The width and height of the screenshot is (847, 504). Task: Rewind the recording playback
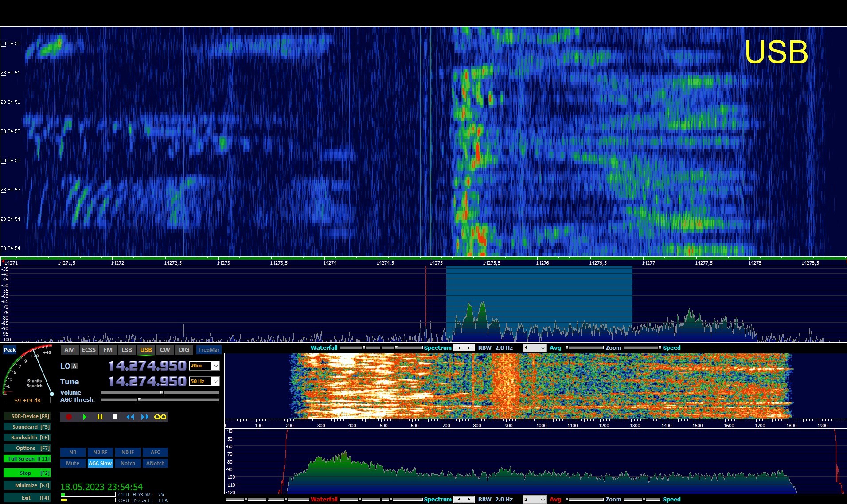130,417
